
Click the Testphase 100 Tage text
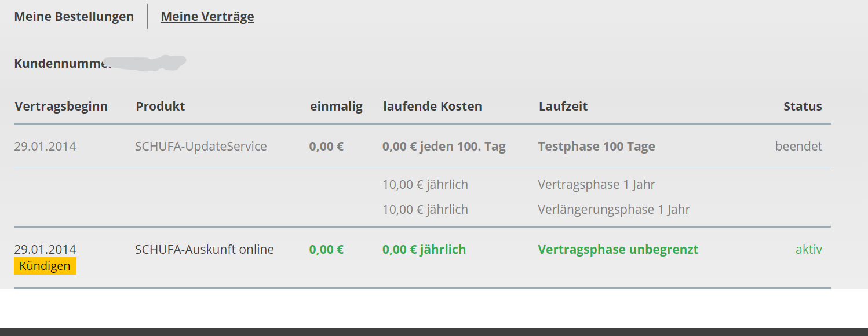(x=596, y=146)
